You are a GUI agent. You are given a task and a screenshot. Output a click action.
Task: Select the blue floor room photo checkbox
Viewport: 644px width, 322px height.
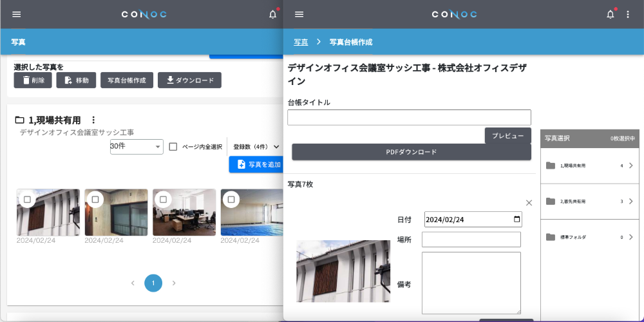click(231, 199)
